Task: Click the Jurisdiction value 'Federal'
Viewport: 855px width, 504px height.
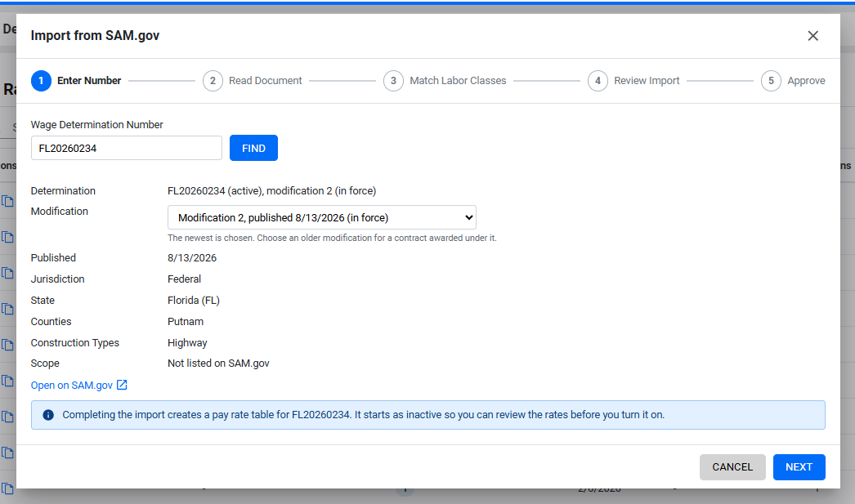Action: tap(184, 279)
